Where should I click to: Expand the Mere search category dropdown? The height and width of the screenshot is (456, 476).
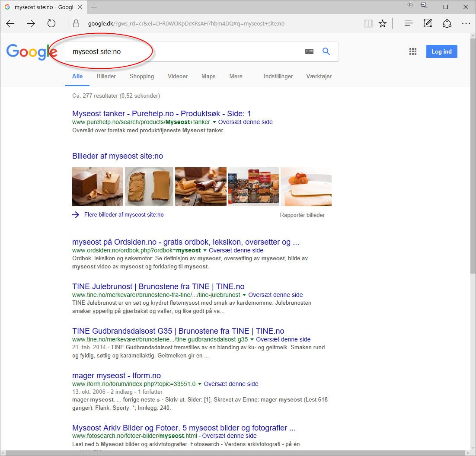pyautogui.click(x=236, y=76)
